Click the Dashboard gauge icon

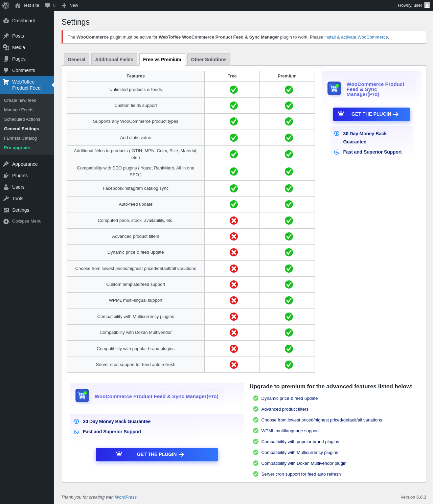pyautogui.click(x=6, y=21)
